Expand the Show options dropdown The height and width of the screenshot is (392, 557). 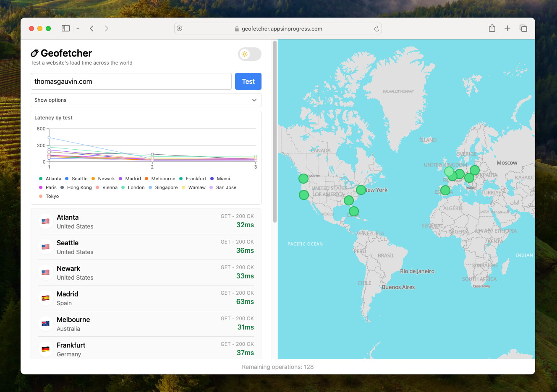click(146, 100)
